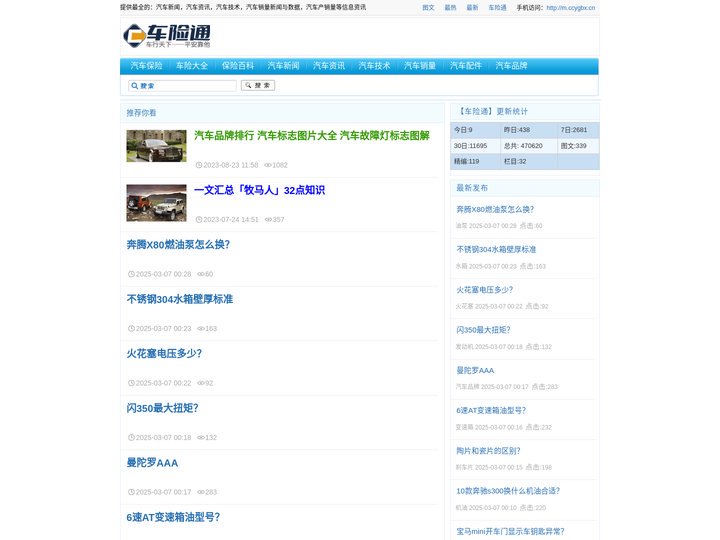This screenshot has height=540, width=720.
Task: Click the 搜索 search button
Action: tap(258, 85)
